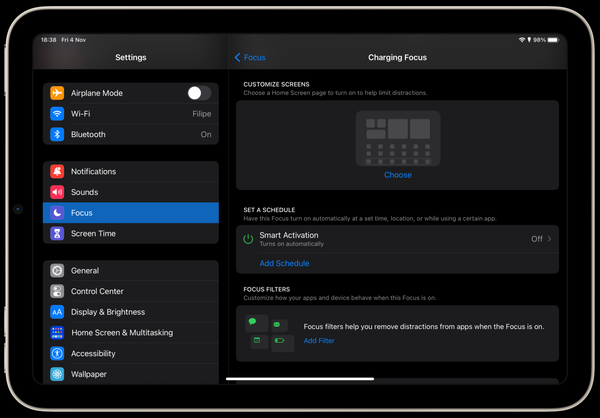Open Home Screen & Multitasking settings
Viewport: 600px width, 418px height.
131,333
